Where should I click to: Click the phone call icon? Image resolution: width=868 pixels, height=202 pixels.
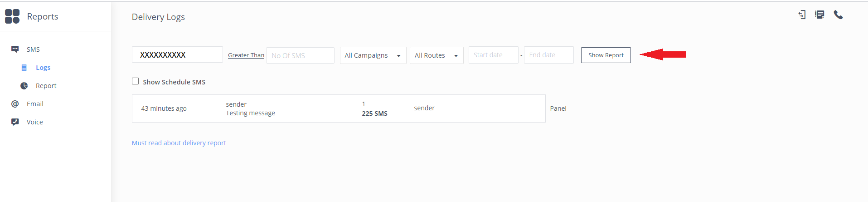click(838, 15)
